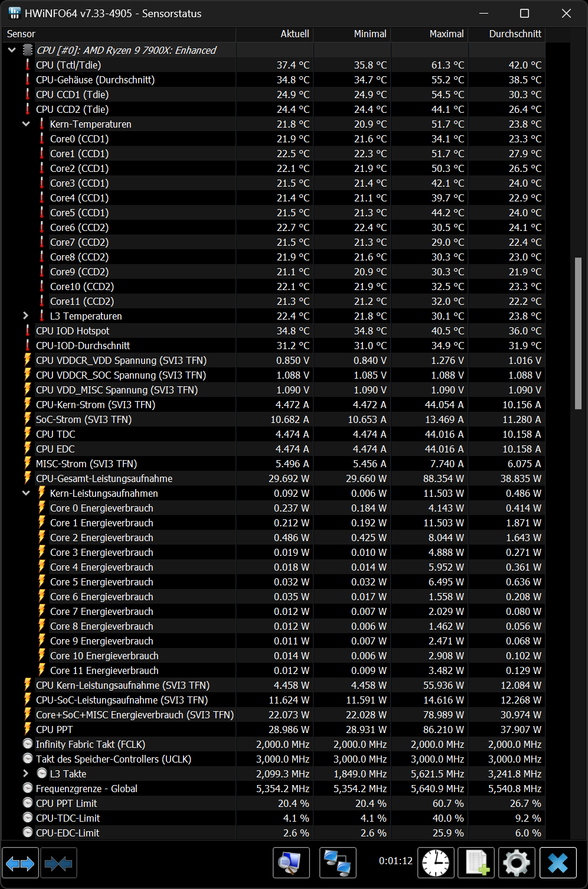The height and width of the screenshot is (889, 588).
Task: Click the 61.3 °C maximal value of CPU (Tctl/Tdie)
Action: 447,65
